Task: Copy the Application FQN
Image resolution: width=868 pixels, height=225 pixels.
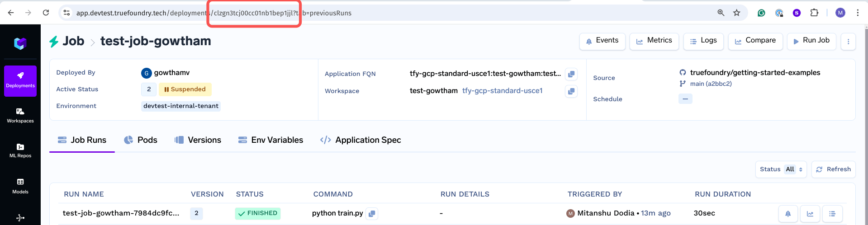Action: (x=571, y=74)
